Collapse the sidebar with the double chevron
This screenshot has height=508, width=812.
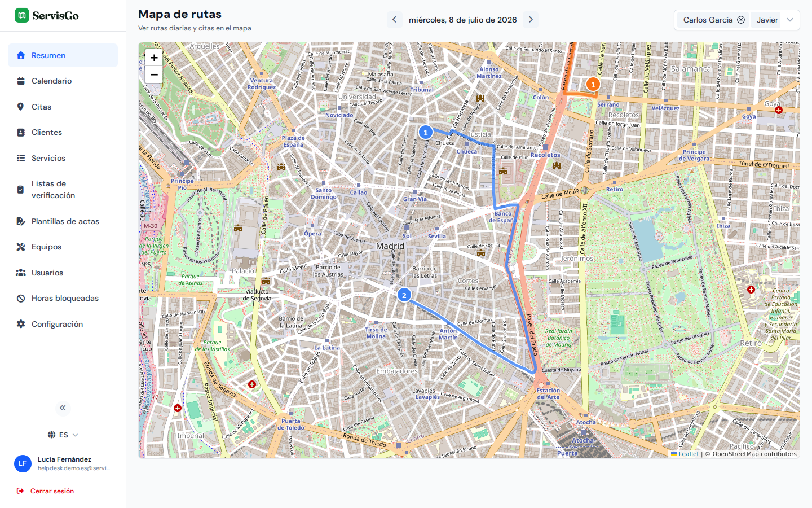point(63,408)
